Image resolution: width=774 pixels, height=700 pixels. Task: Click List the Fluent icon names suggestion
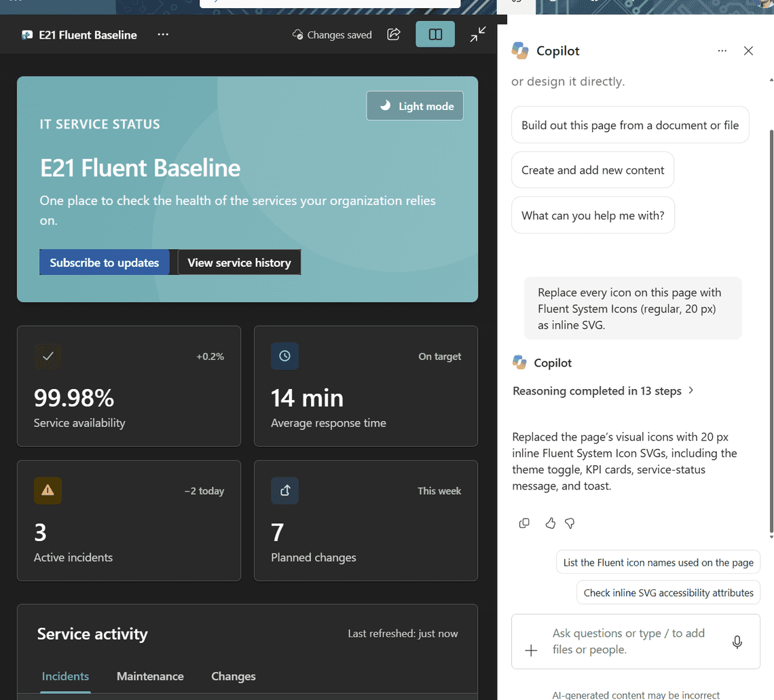coord(658,562)
